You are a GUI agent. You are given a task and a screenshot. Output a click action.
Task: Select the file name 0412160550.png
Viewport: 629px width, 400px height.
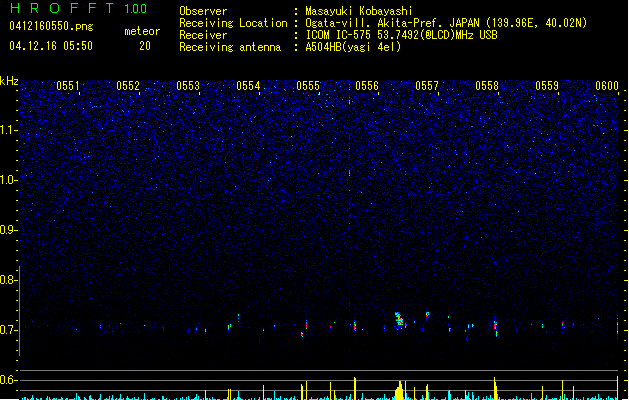point(51,26)
